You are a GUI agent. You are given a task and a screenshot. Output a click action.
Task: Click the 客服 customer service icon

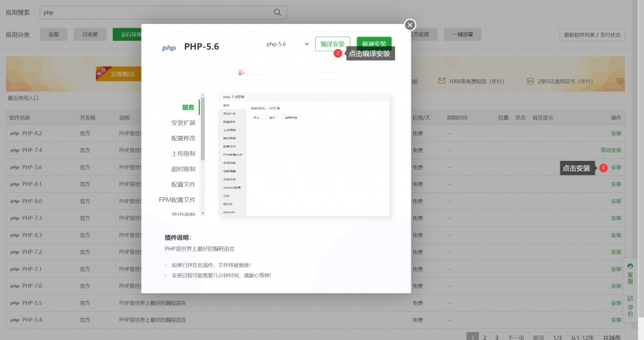pos(630,266)
